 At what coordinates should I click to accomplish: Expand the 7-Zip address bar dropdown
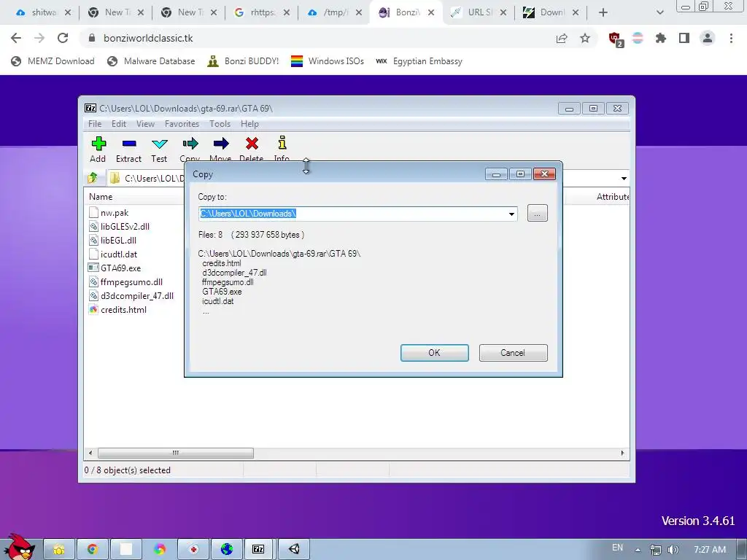point(624,179)
